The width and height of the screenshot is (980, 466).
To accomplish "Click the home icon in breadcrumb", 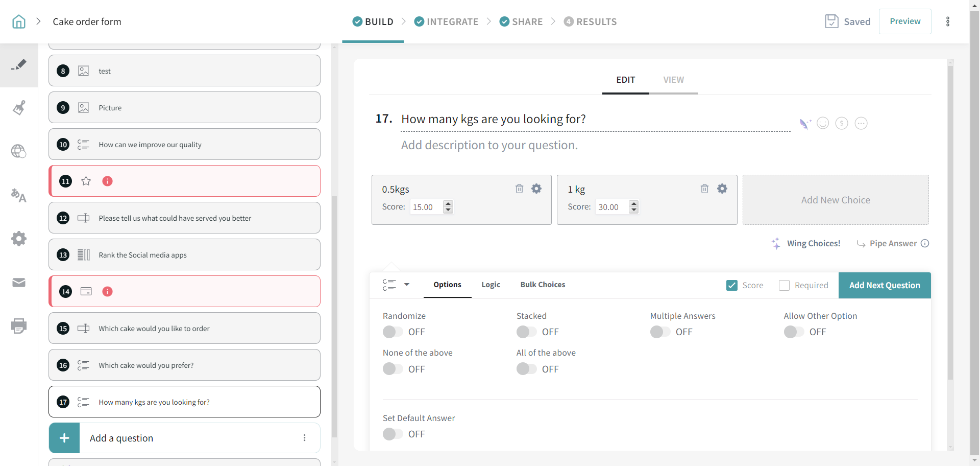I will point(19,21).
